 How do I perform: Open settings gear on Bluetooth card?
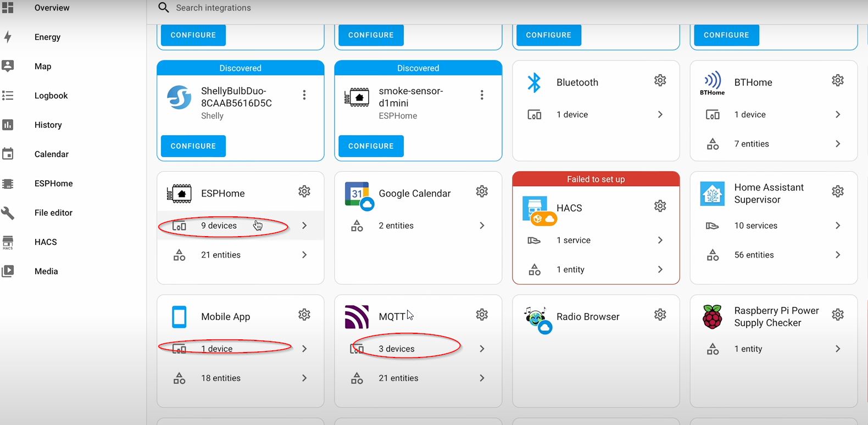pos(660,80)
